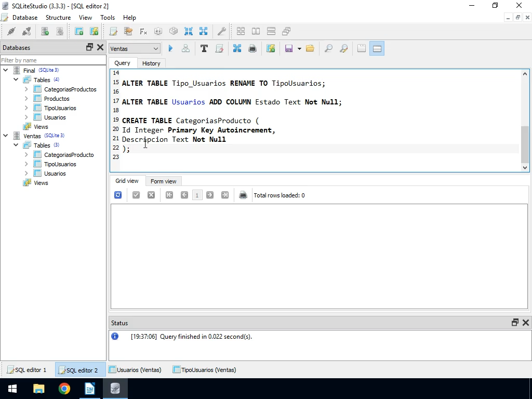Click the clear execution history eraser icon
This screenshot has width=532, height=399.
pos(219,48)
